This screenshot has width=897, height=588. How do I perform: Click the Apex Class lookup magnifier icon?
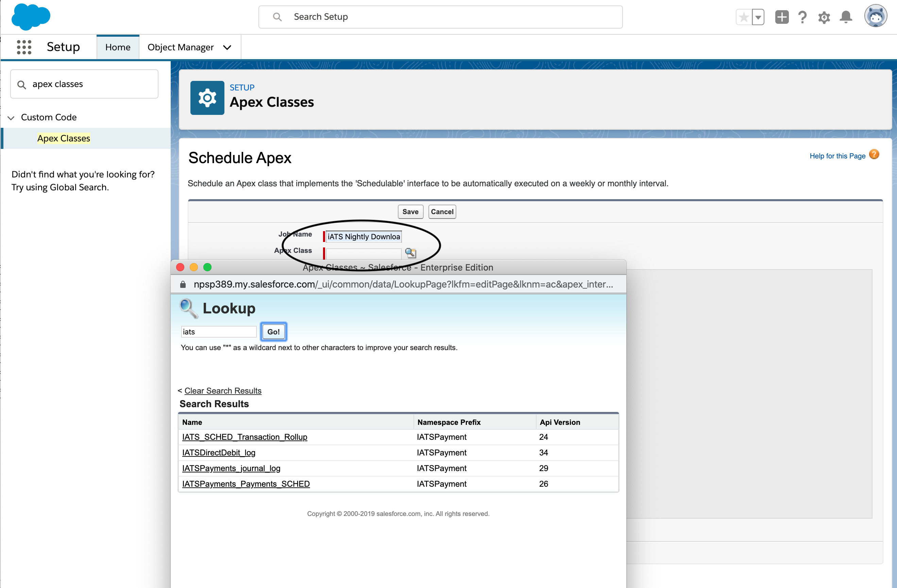(410, 253)
